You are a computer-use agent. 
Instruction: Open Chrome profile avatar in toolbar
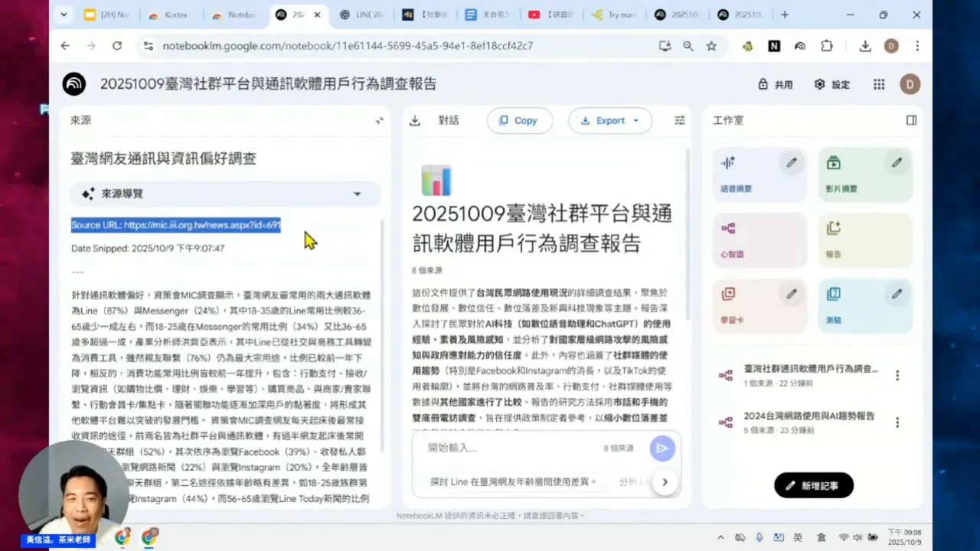click(891, 46)
